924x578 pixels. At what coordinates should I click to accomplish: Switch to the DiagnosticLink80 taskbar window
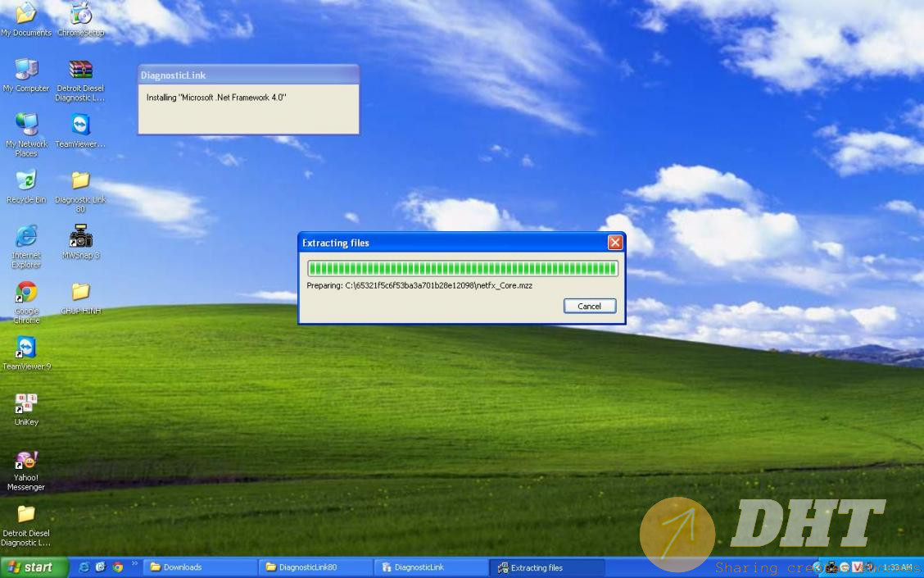click(315, 567)
